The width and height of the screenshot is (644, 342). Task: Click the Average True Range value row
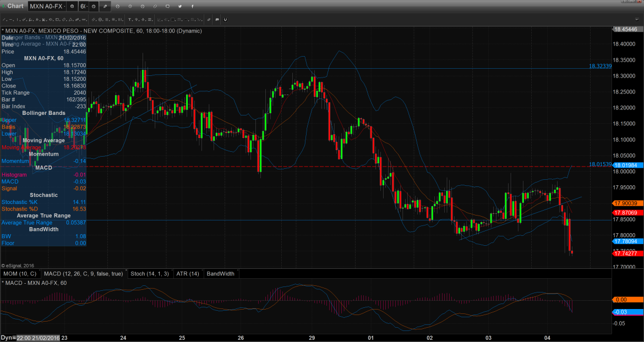[43, 223]
